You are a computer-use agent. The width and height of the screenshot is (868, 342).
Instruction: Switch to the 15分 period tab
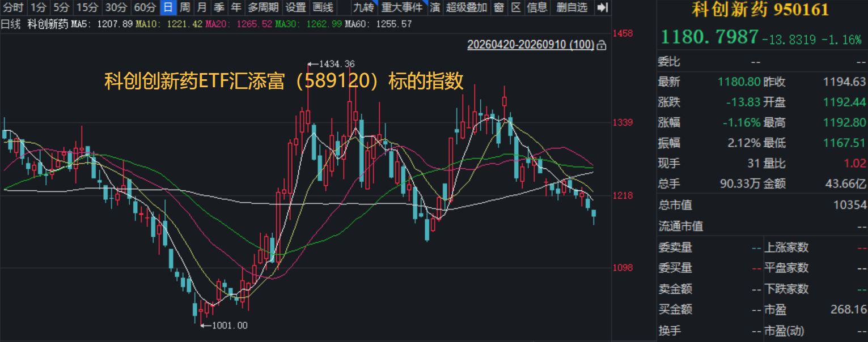pyautogui.click(x=87, y=8)
